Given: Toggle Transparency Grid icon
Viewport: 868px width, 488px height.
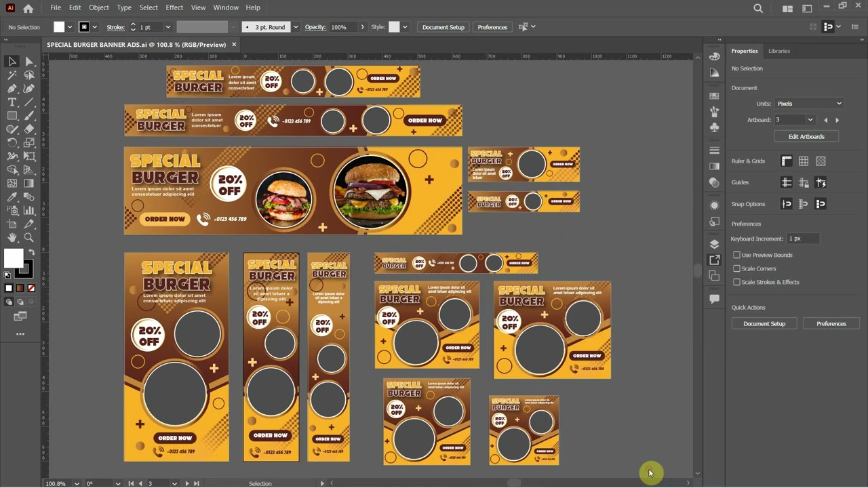Looking at the screenshot, I should pos(821,161).
